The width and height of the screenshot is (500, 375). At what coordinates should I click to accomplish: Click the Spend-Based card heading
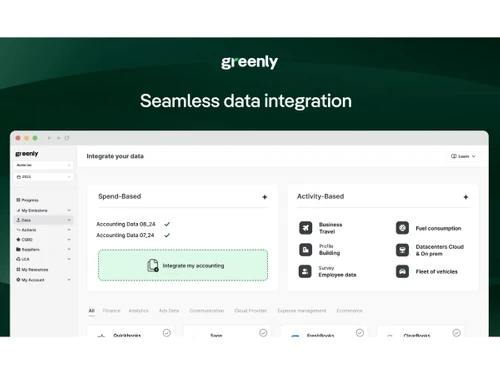[119, 196]
